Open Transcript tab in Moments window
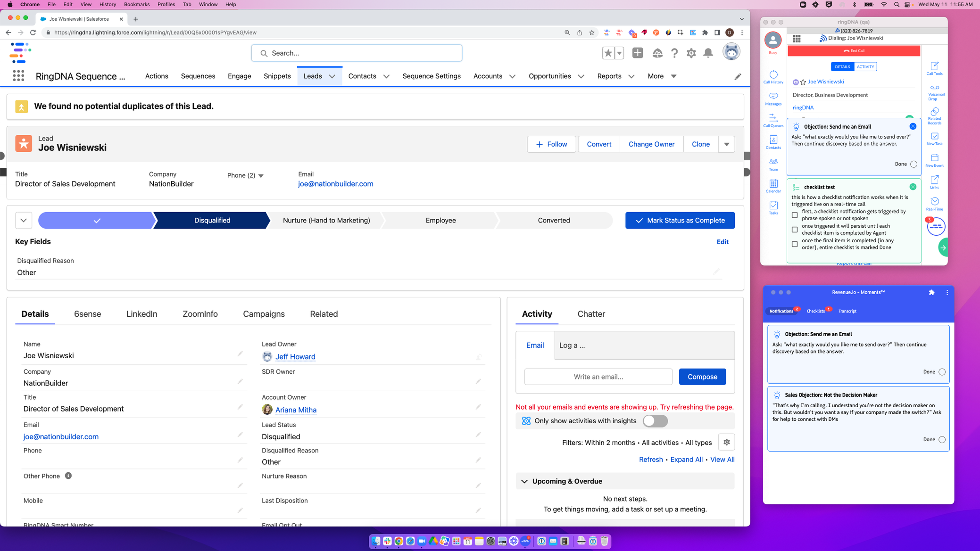 pyautogui.click(x=847, y=311)
